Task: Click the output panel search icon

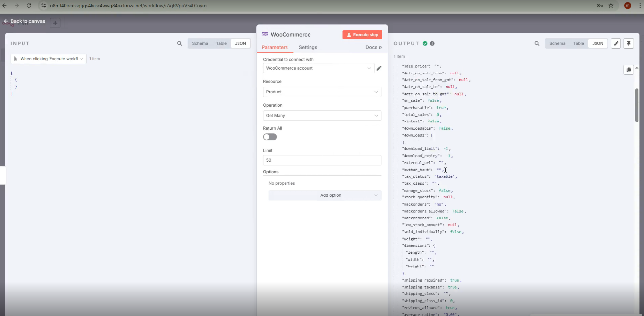Action: [537, 43]
